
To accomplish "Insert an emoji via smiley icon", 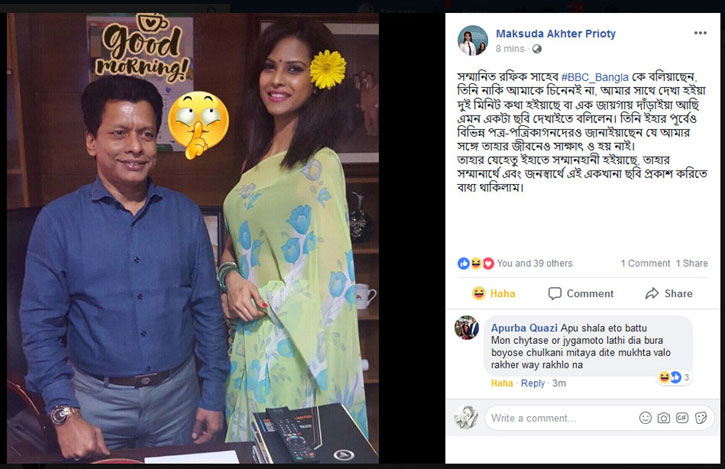I will (645, 418).
